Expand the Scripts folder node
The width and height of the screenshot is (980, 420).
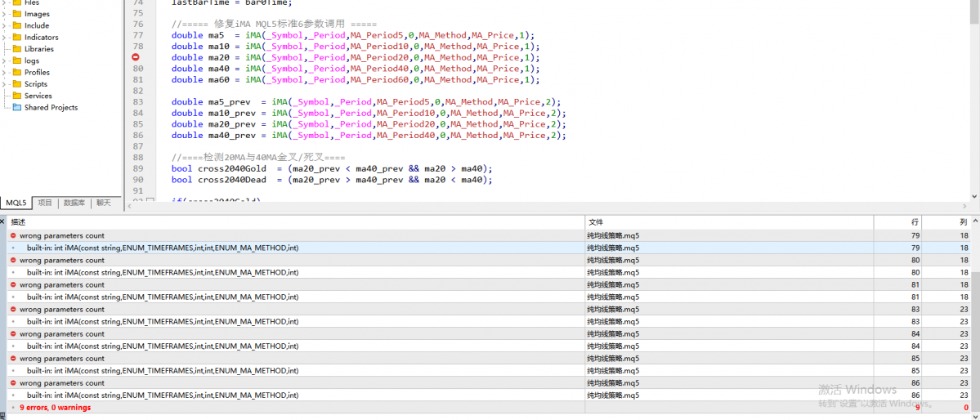tap(4, 83)
